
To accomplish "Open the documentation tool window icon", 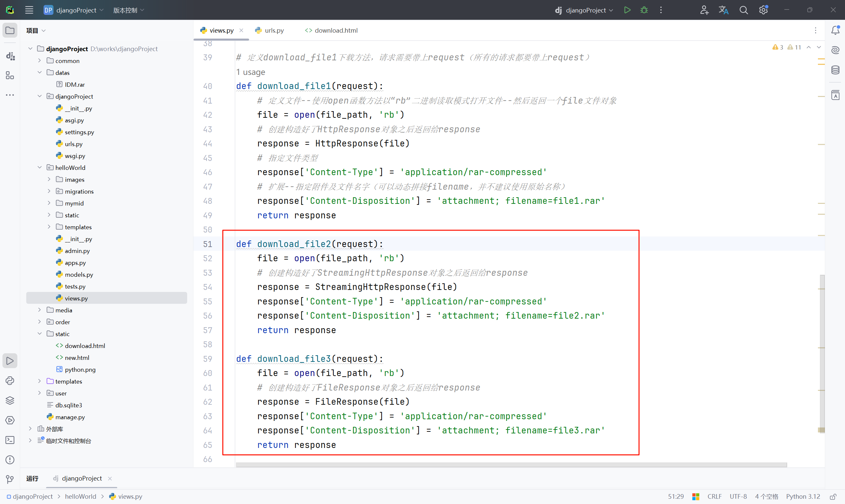I will [835, 95].
